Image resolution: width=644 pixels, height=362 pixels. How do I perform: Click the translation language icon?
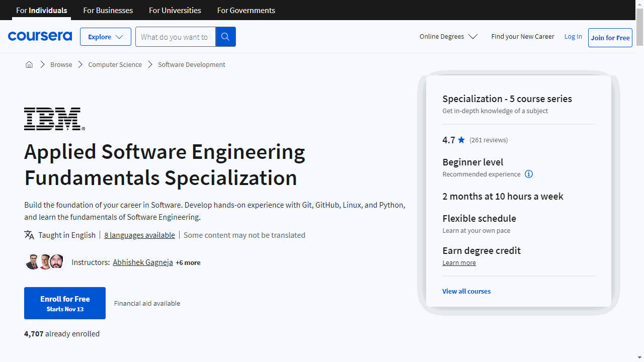click(x=29, y=235)
